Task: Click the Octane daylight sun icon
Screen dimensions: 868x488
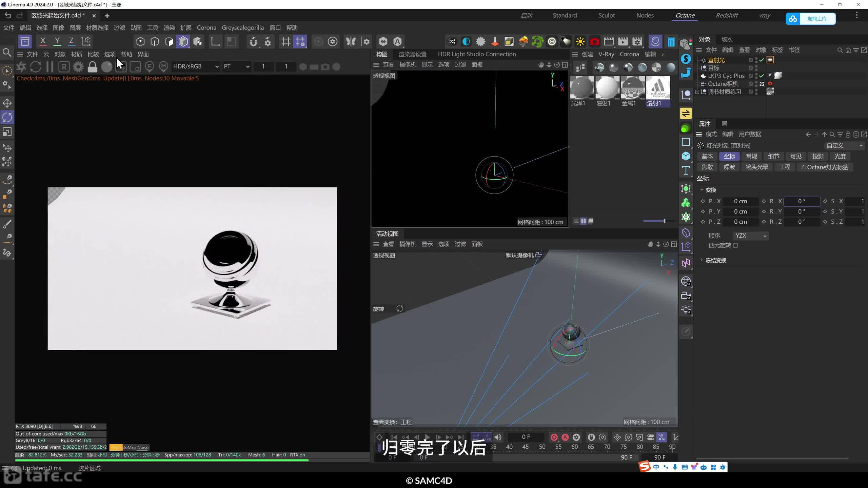Action: pyautogui.click(x=580, y=42)
